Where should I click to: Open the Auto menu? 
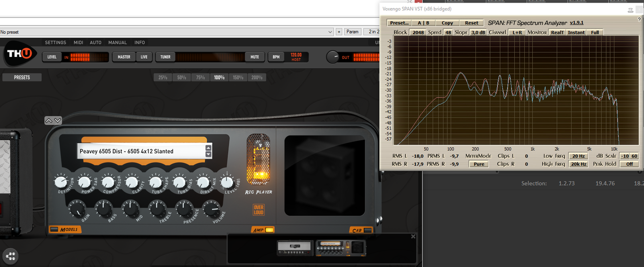(96, 43)
